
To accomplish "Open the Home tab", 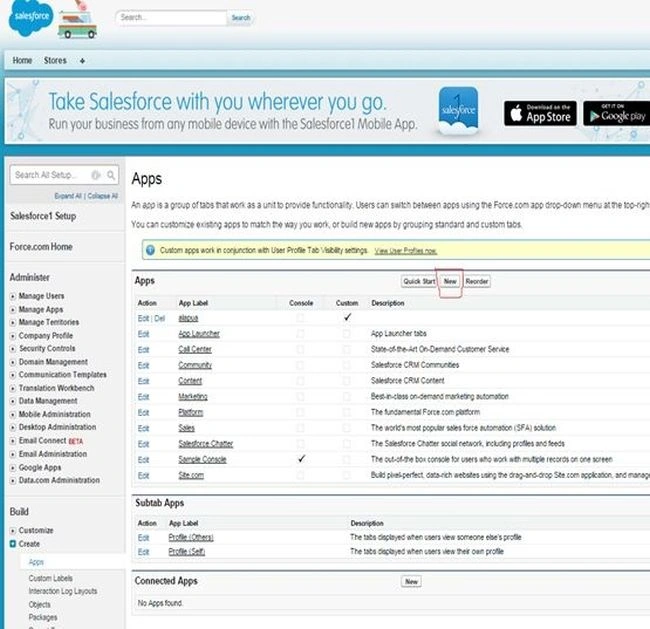I will pos(22,61).
